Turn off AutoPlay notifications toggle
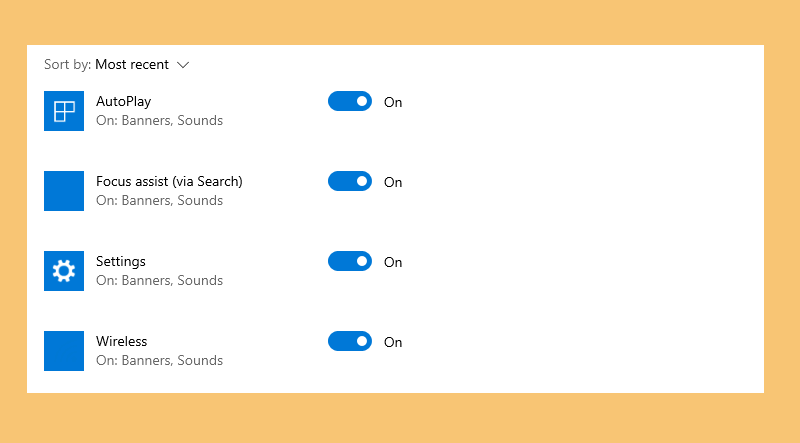 point(349,101)
